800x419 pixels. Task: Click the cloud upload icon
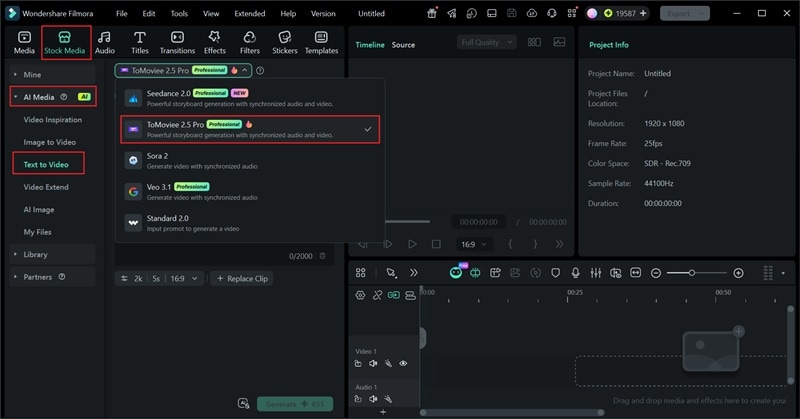click(x=532, y=13)
